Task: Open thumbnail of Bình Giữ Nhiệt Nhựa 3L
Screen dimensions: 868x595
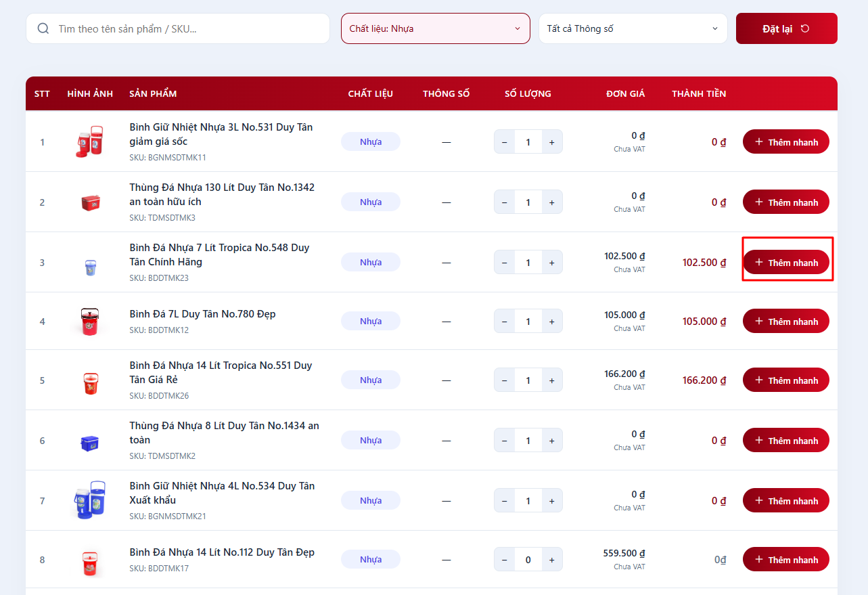Action: pyautogui.click(x=89, y=142)
